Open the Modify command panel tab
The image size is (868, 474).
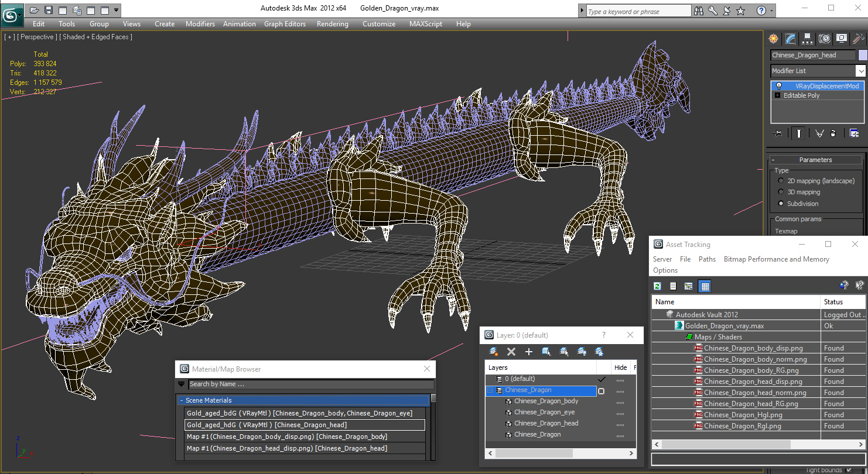(x=791, y=39)
